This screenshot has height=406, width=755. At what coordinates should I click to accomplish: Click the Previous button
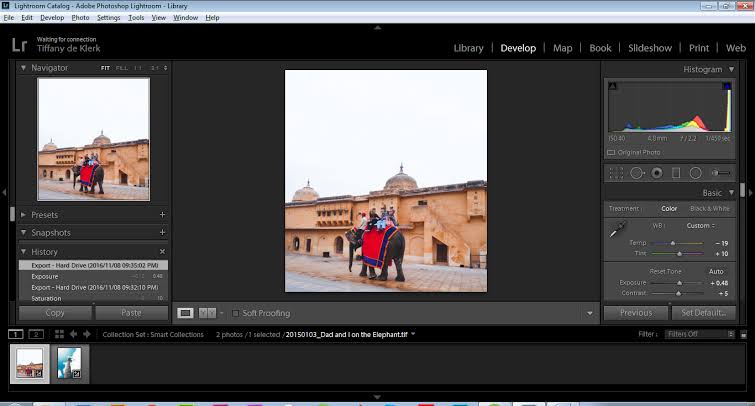click(636, 313)
